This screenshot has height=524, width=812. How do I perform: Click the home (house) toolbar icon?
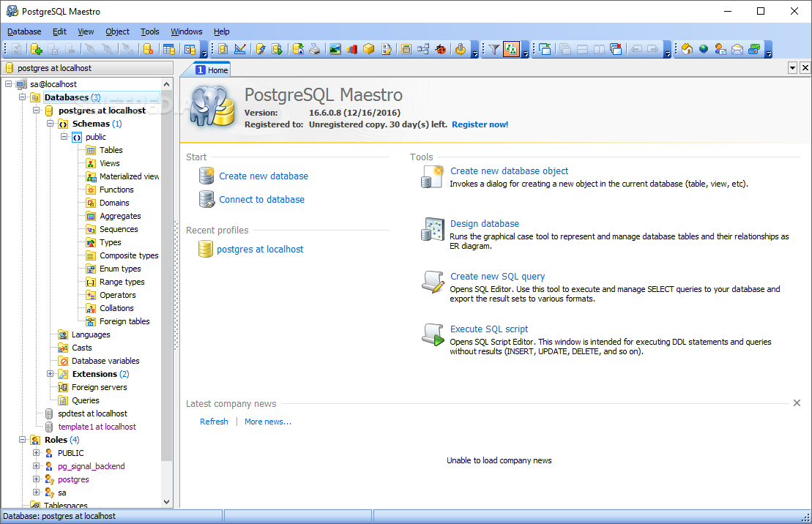pyautogui.click(x=688, y=49)
